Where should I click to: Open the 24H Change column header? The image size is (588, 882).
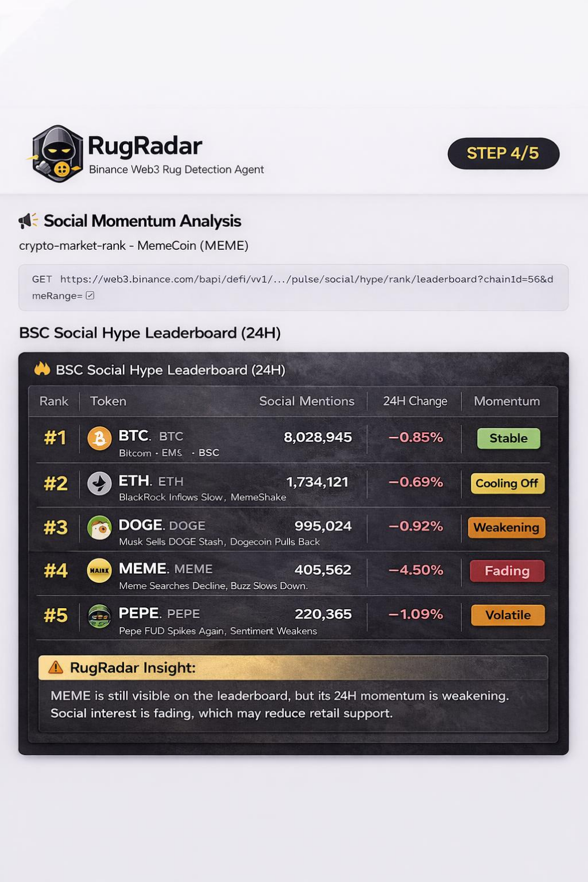point(415,401)
